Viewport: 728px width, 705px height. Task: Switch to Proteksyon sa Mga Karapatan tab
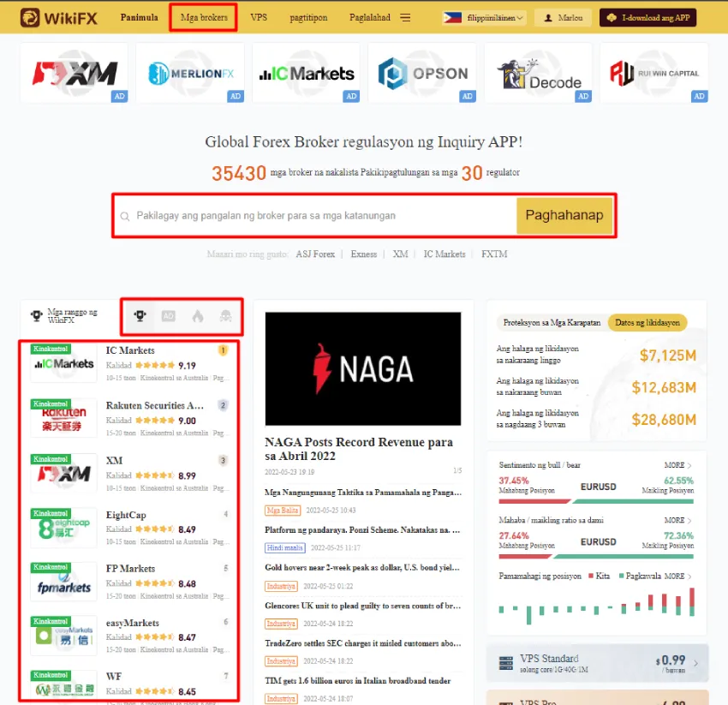552,322
